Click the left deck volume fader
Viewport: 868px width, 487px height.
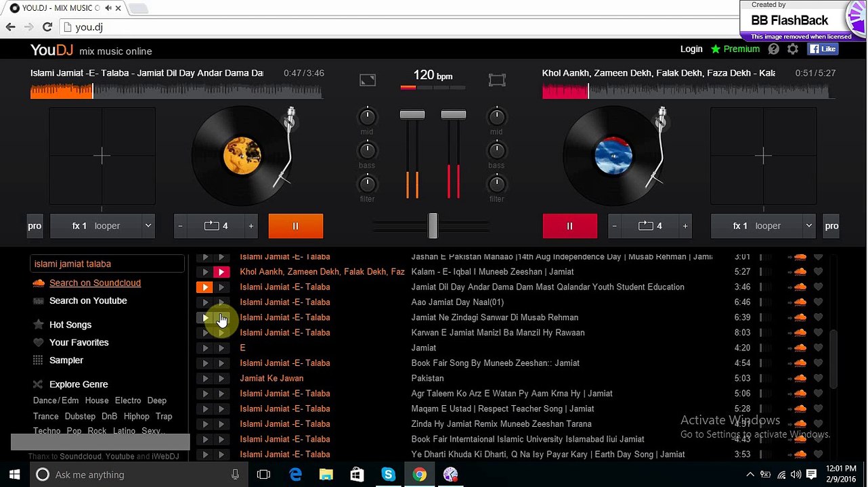pos(412,115)
